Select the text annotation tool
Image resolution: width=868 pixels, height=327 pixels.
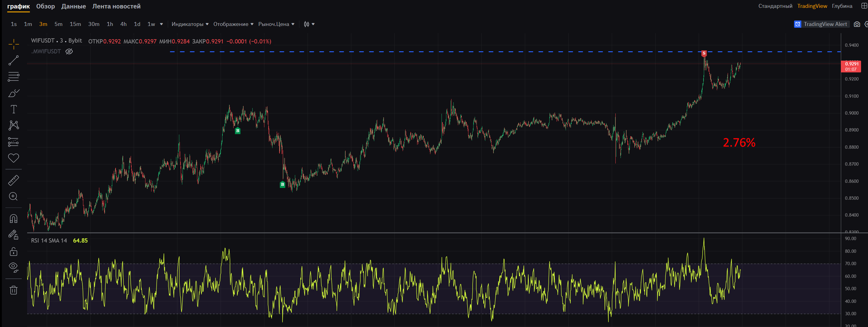14,109
